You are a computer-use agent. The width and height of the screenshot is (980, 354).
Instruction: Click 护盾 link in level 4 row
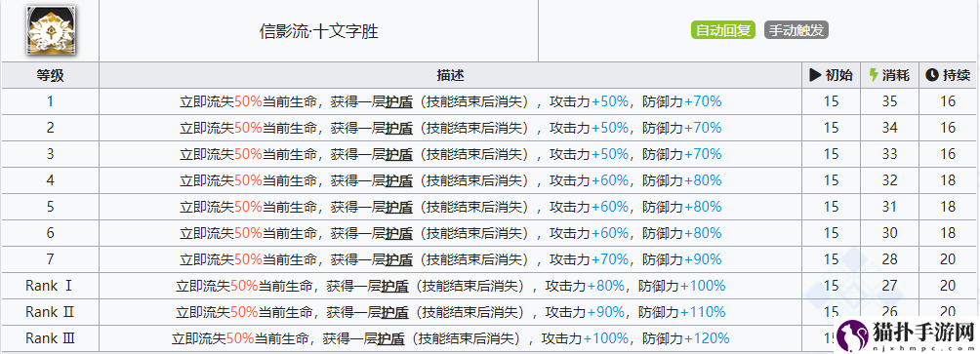(399, 181)
